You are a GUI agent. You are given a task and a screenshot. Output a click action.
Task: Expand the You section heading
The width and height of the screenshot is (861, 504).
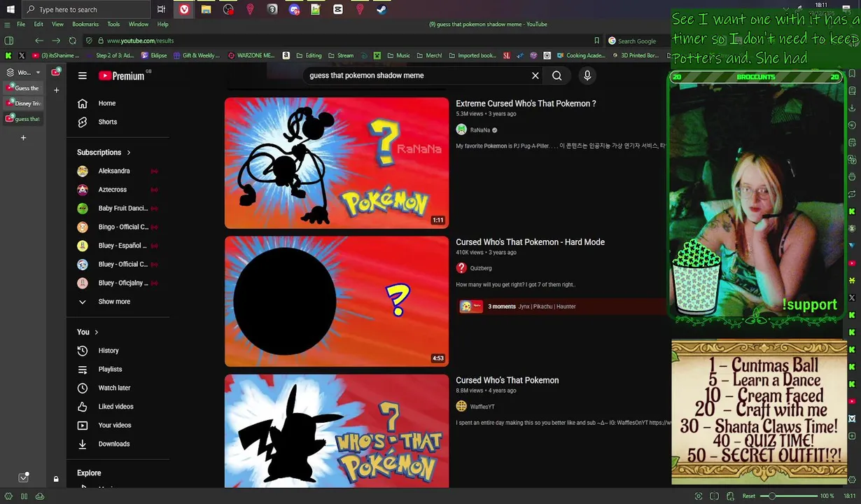(87, 332)
